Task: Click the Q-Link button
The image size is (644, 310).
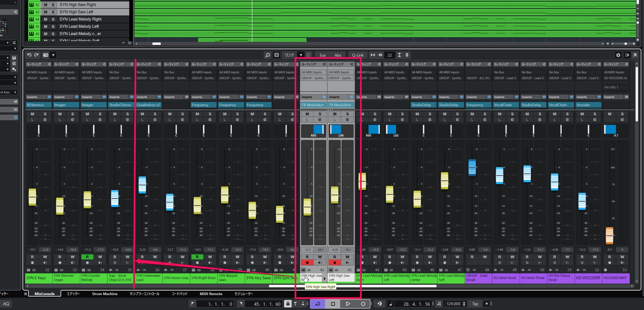Action: 357,55
